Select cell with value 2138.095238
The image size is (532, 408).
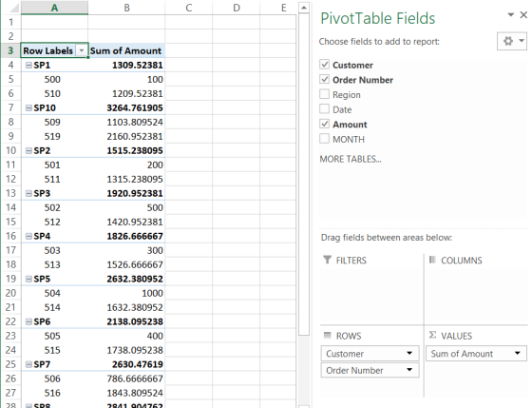click(x=126, y=321)
